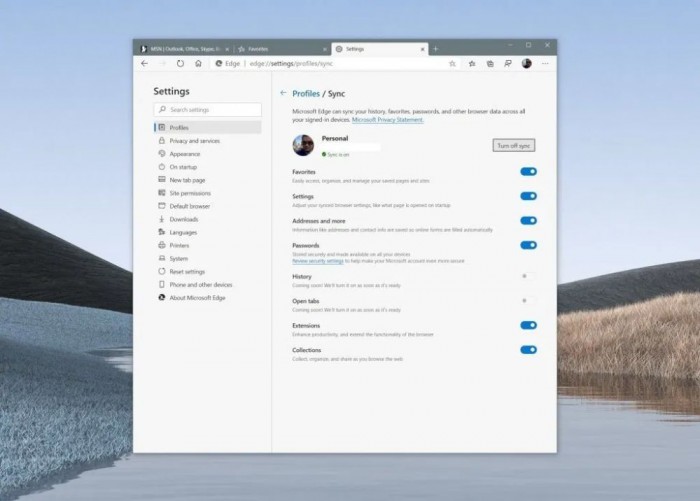700x501 pixels.
Task: Select Appearance in the settings sidebar
Action: pos(184,154)
